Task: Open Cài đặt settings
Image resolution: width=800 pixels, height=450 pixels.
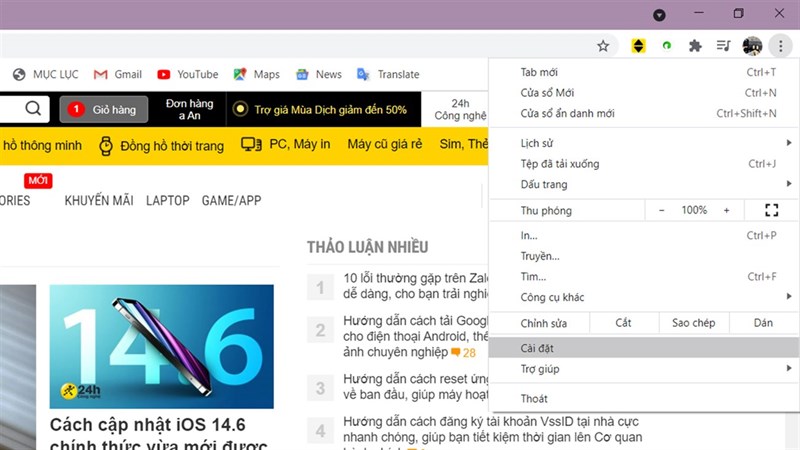Action: [644, 348]
